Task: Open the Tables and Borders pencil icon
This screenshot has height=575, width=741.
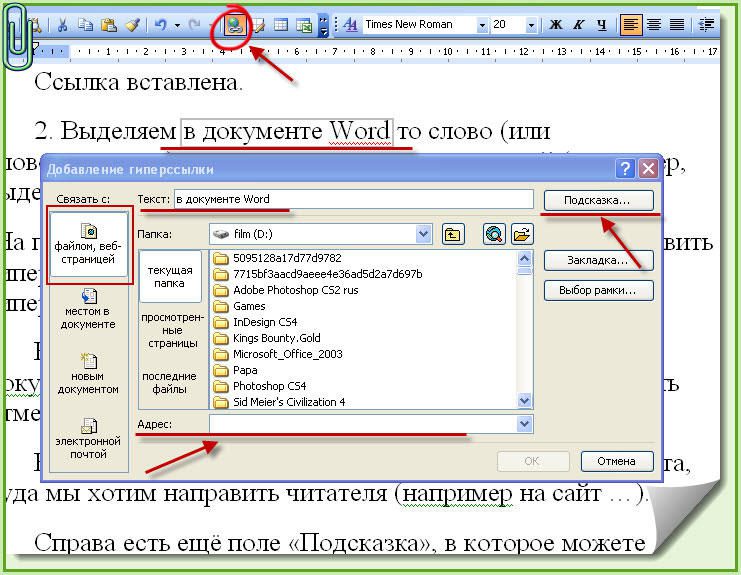Action: (x=258, y=25)
